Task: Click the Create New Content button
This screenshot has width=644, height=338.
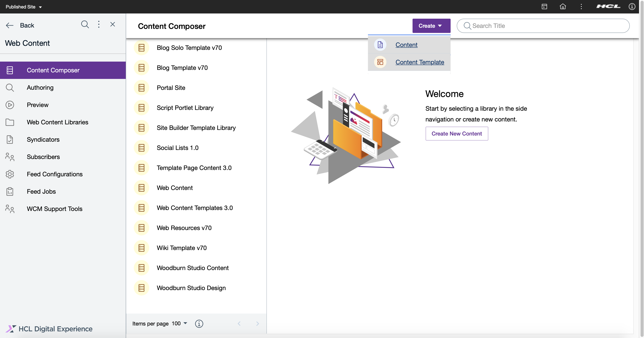Action: 457,133
